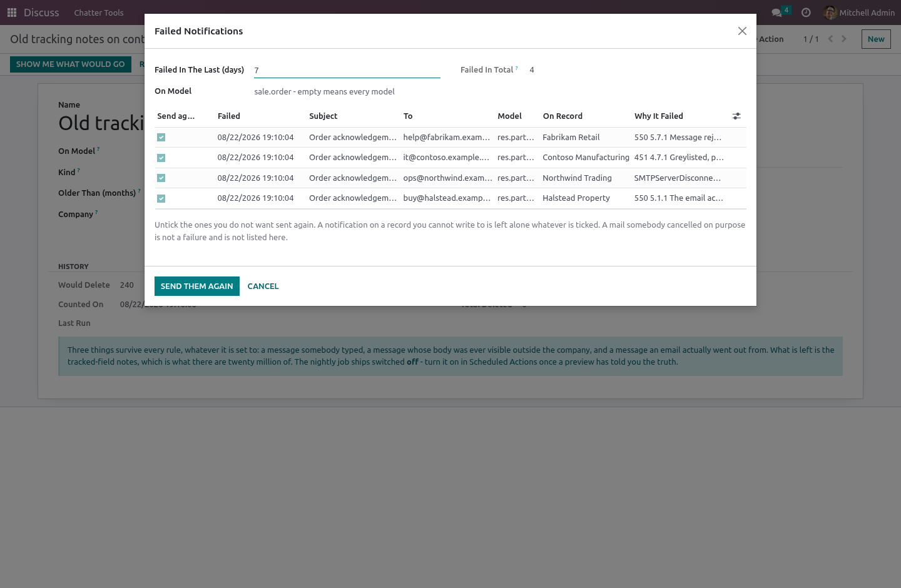The height and width of the screenshot is (588, 901).
Task: Click the SMTPServerDisconnected reason cell
Action: tap(678, 178)
